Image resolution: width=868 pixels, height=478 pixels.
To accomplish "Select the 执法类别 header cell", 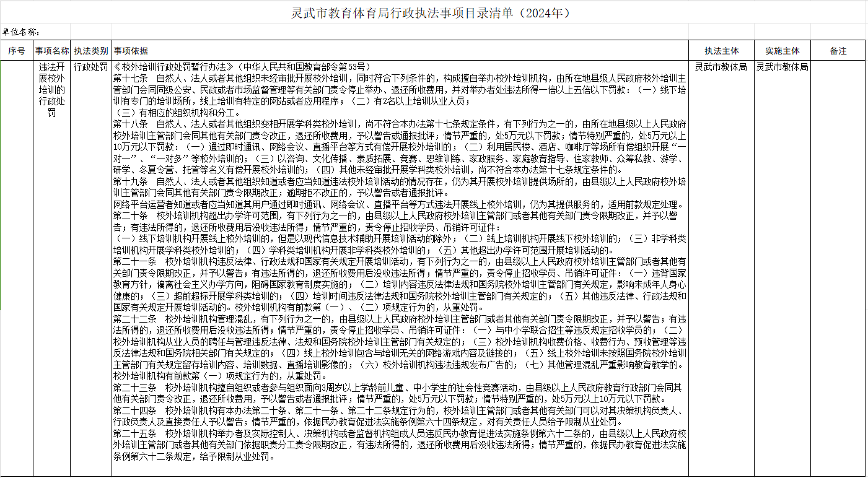I will pyautogui.click(x=90, y=51).
